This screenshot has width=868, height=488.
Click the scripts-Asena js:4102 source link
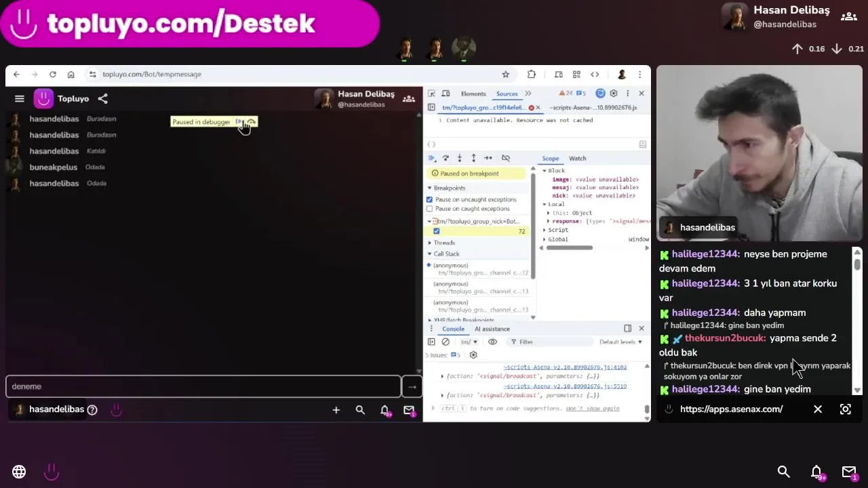click(565, 367)
